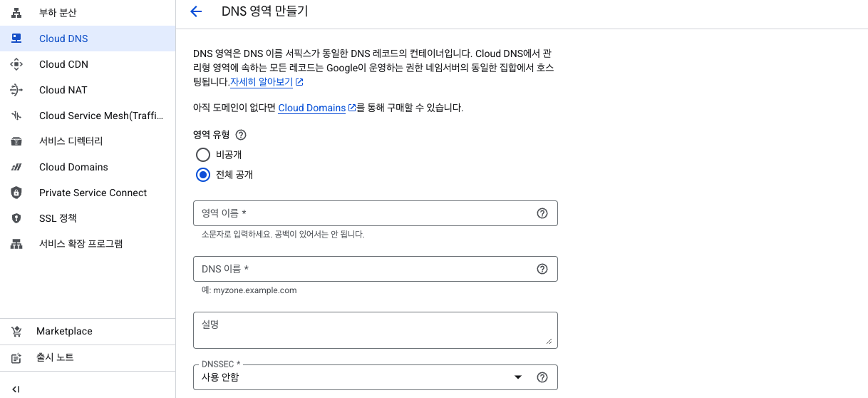The width and height of the screenshot is (868, 398).
Task: Click the Private Service Connect shield icon
Action: (16, 193)
